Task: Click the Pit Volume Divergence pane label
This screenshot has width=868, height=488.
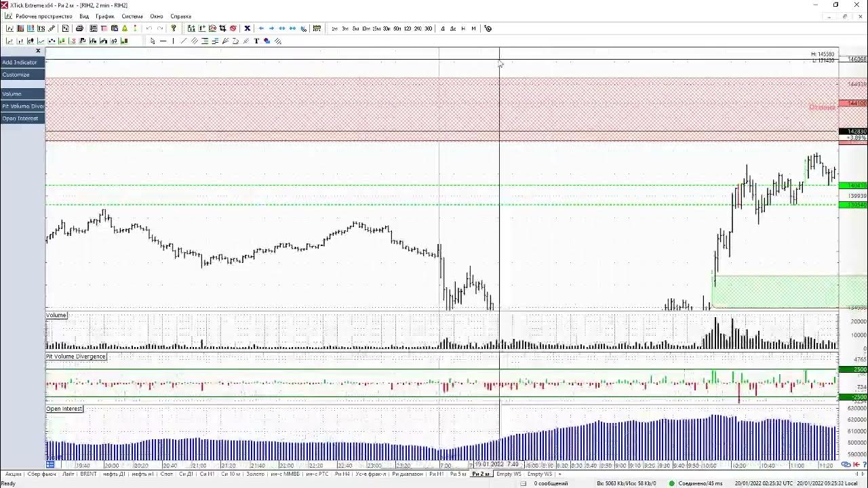Action: click(76, 357)
